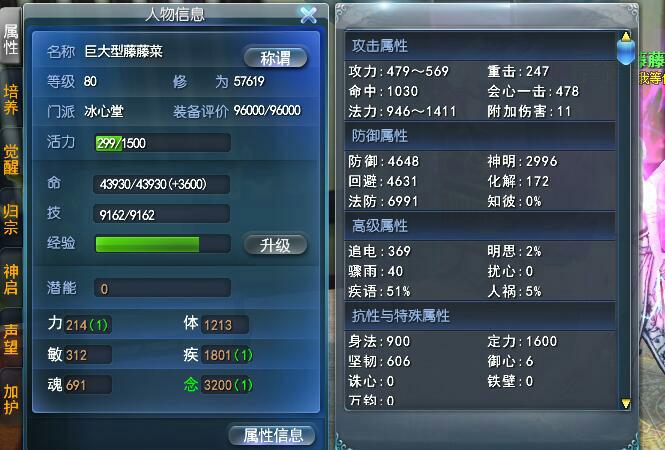Click the 活力 299/1500 vitality bar
Image resolution: width=665 pixels, height=450 pixels.
point(163,143)
